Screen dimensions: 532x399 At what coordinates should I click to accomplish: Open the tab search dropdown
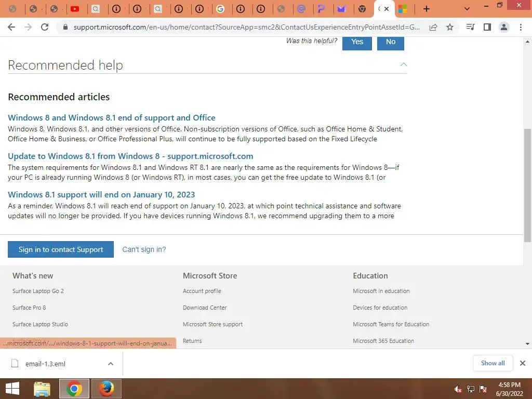467,9
